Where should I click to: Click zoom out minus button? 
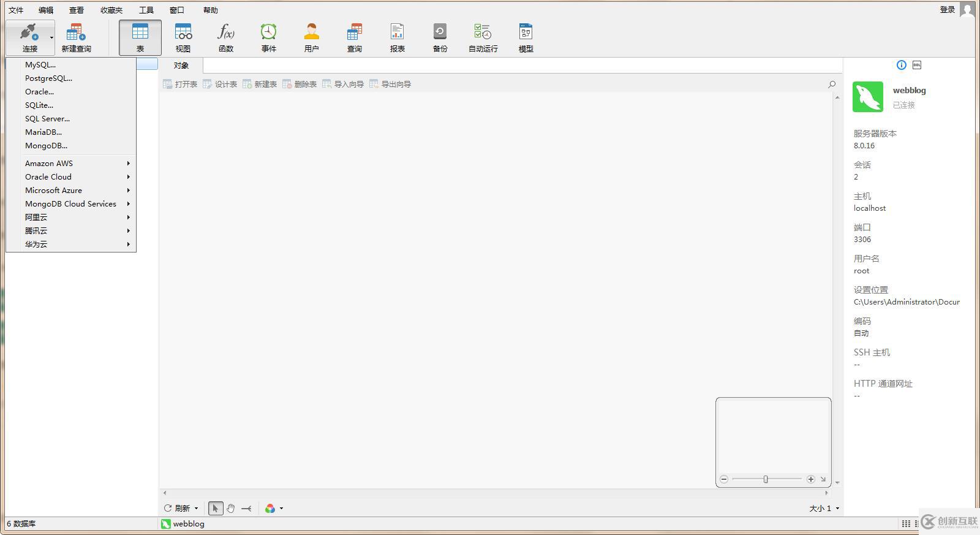coord(724,479)
